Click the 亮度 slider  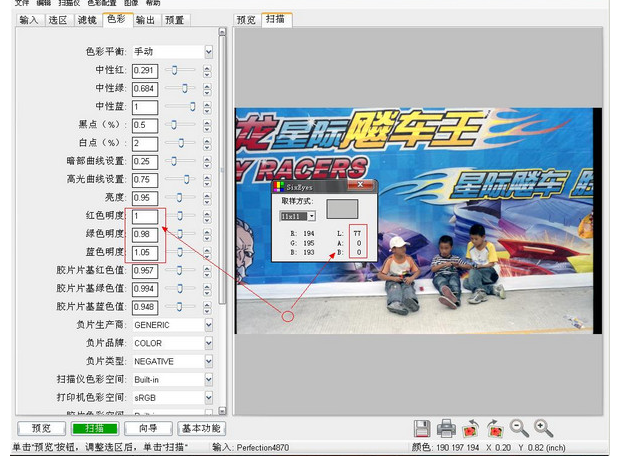tap(179, 197)
